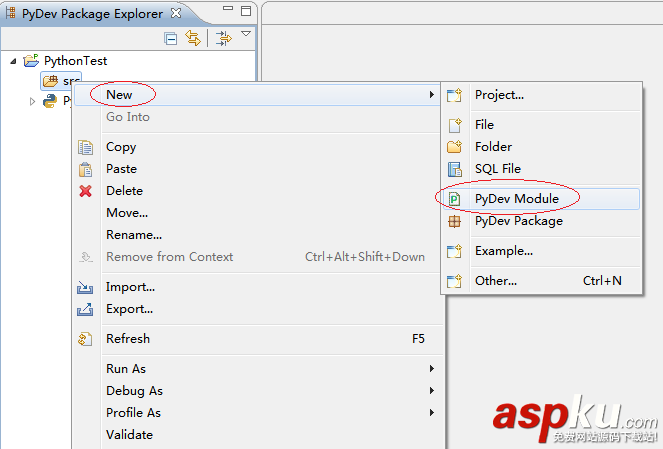Click the PyDev Package grid icon
The height and width of the screenshot is (449, 663).
[x=455, y=221]
